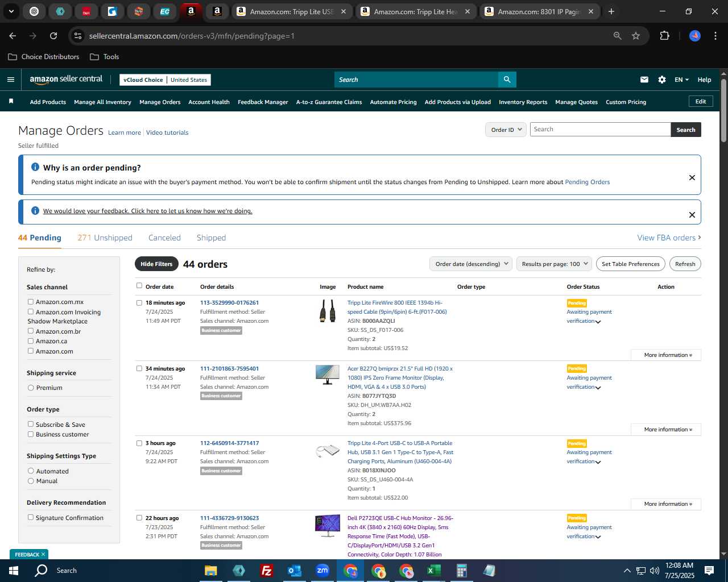The image size is (728, 582).
Task: Click the Hide Filters button
Action: pos(156,264)
